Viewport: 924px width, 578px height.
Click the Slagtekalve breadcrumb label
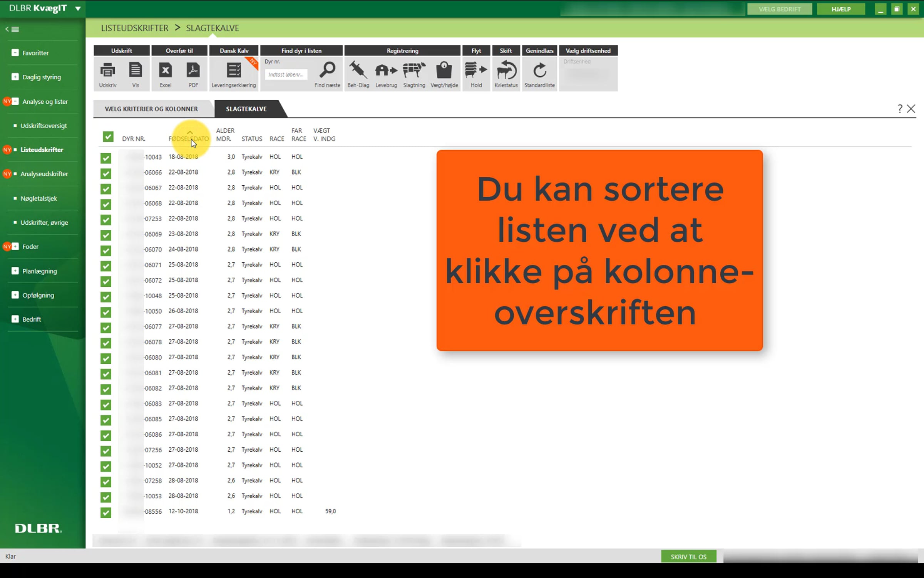213,28
